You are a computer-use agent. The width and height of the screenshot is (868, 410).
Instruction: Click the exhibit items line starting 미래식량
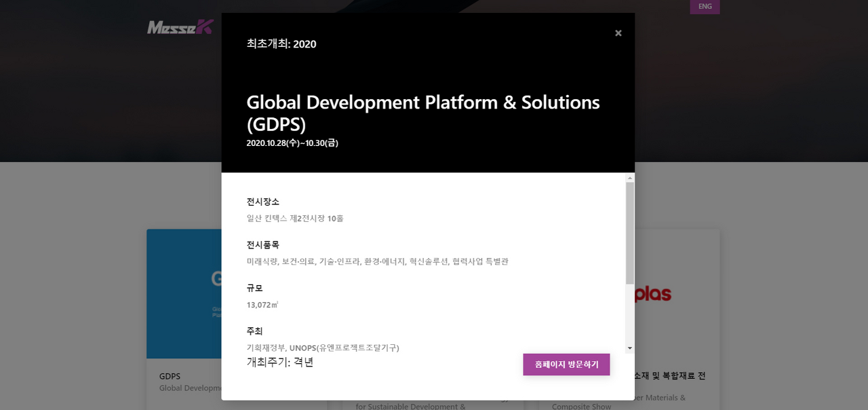click(378, 261)
